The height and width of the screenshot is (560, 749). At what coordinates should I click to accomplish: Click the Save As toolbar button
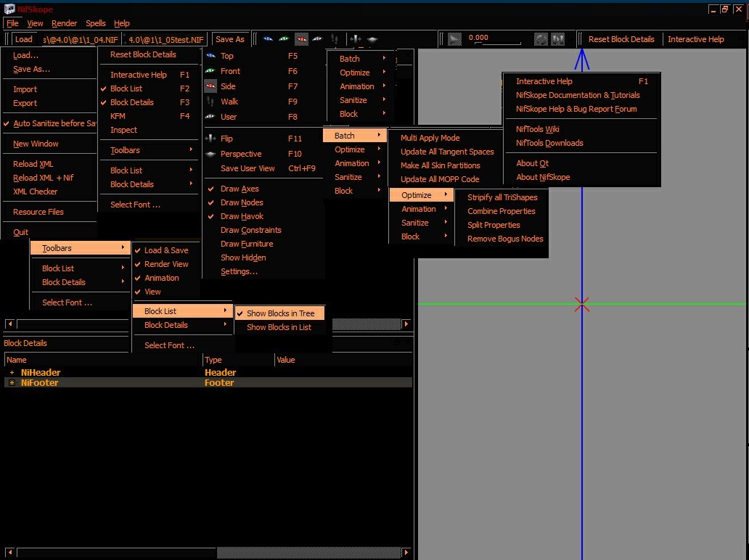click(230, 39)
